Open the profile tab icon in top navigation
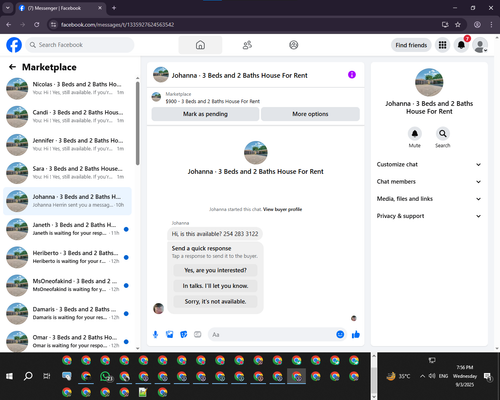This screenshot has height=400, width=500. (x=294, y=45)
